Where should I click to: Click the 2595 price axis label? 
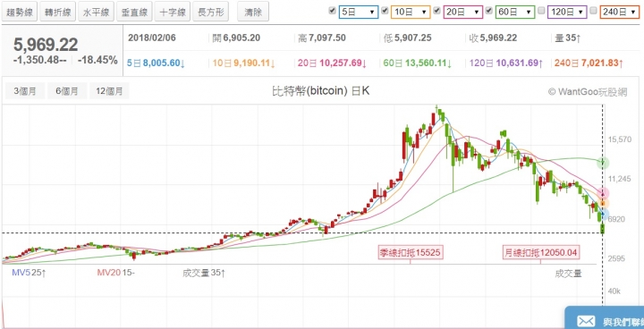point(616,258)
